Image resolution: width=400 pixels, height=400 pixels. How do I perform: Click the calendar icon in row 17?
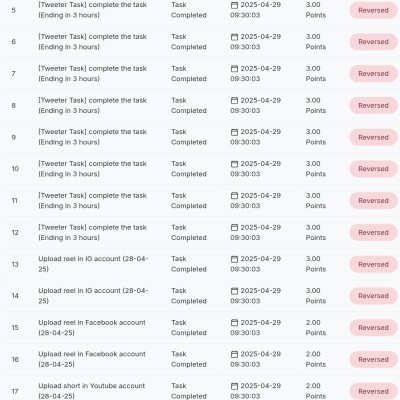(234, 386)
